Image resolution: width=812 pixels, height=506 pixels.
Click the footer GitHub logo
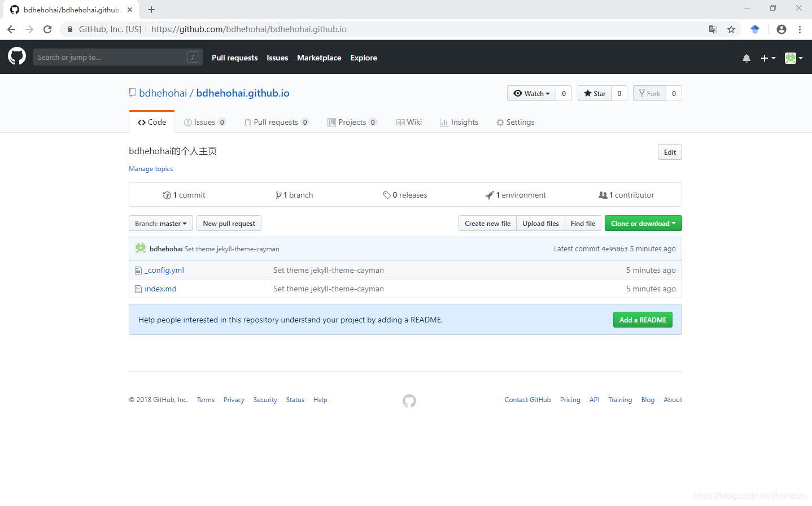point(409,401)
